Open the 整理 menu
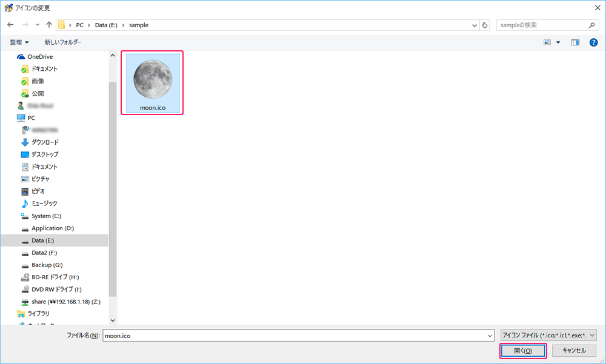 click(19, 42)
